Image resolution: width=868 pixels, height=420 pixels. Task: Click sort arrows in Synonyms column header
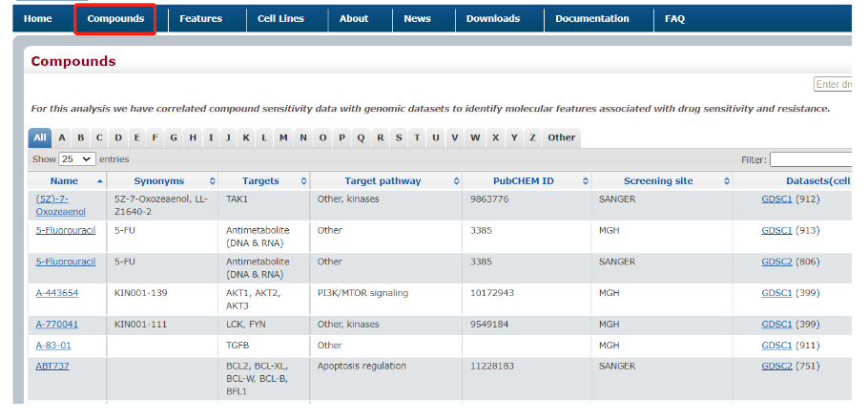click(x=210, y=181)
